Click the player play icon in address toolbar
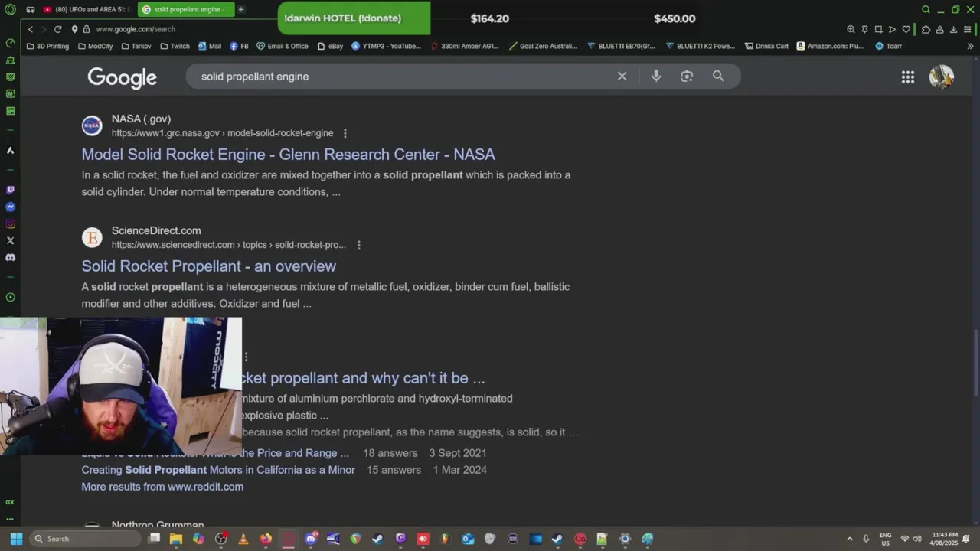The width and height of the screenshot is (980, 551). pyautogui.click(x=892, y=29)
